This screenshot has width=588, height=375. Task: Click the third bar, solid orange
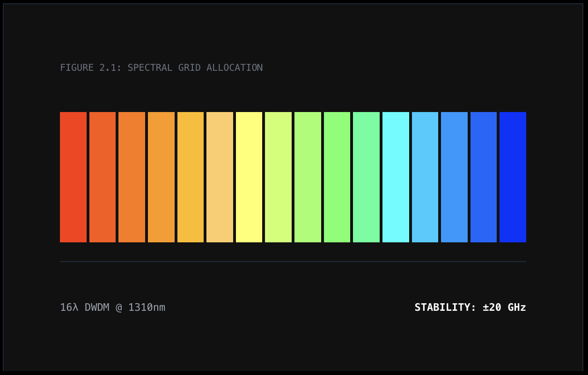click(x=132, y=177)
